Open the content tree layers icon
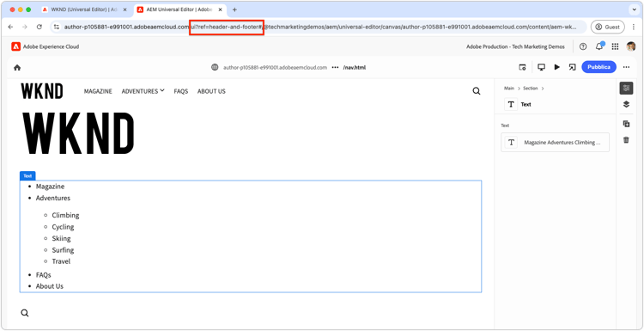Image resolution: width=644 pixels, height=331 pixels. tap(626, 104)
